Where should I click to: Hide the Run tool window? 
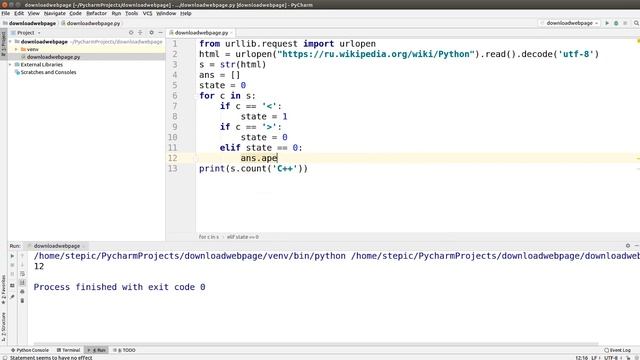tap(636, 246)
